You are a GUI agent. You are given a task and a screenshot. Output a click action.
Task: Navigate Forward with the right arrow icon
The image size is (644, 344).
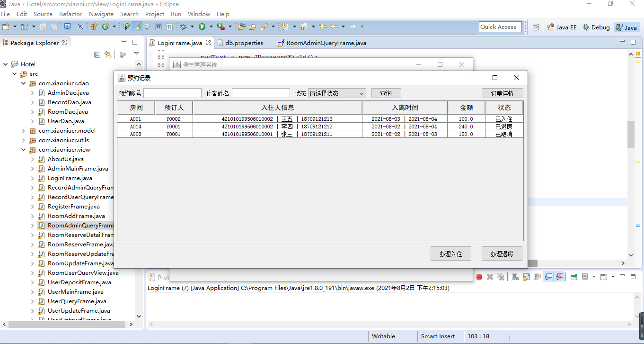353,27
